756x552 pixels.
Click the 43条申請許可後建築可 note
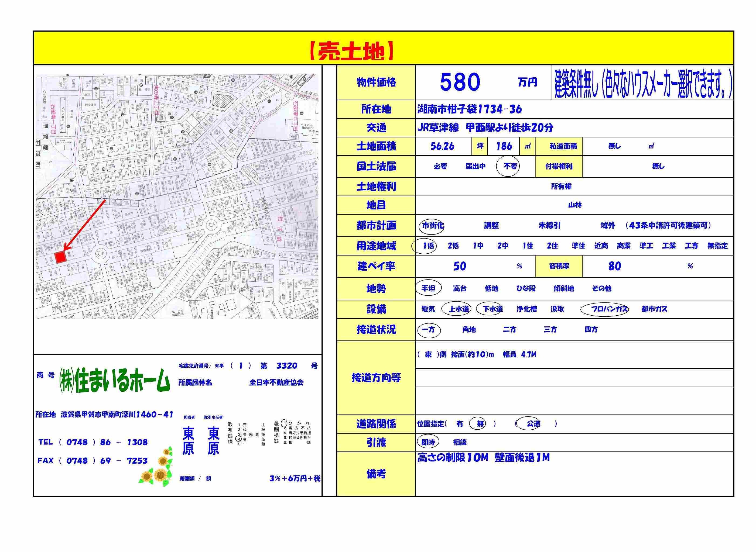point(668,226)
